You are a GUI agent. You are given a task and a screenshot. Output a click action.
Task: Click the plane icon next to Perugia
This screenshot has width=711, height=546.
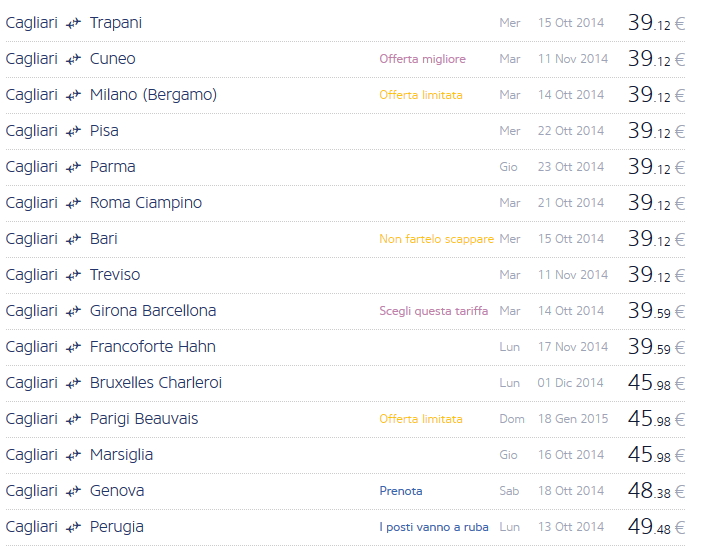click(x=73, y=527)
